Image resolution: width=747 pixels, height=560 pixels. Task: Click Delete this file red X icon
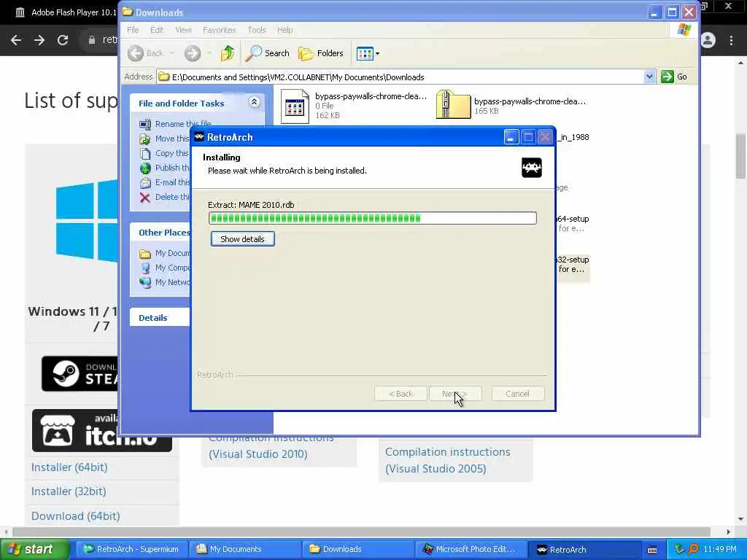pos(145,198)
